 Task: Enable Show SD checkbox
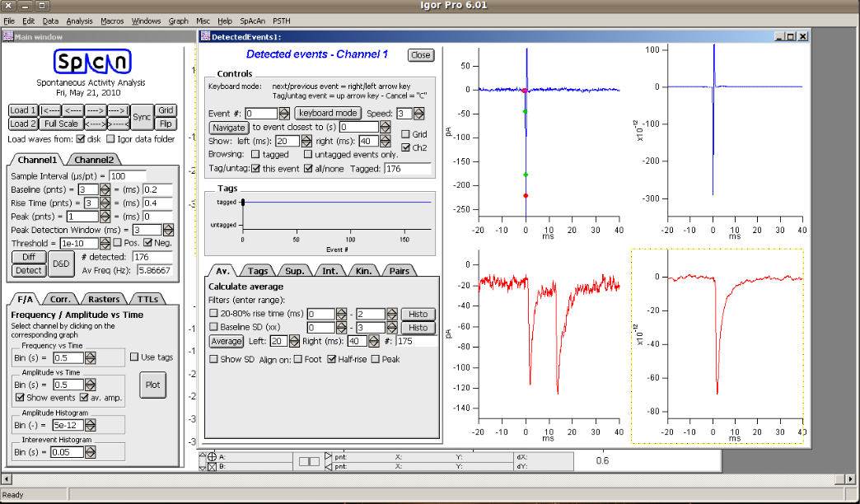point(214,359)
